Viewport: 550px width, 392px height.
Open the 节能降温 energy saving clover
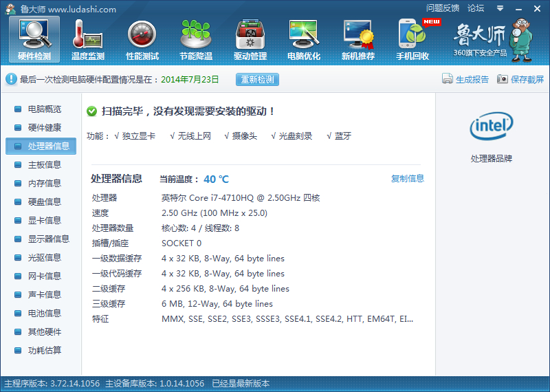coord(196,40)
